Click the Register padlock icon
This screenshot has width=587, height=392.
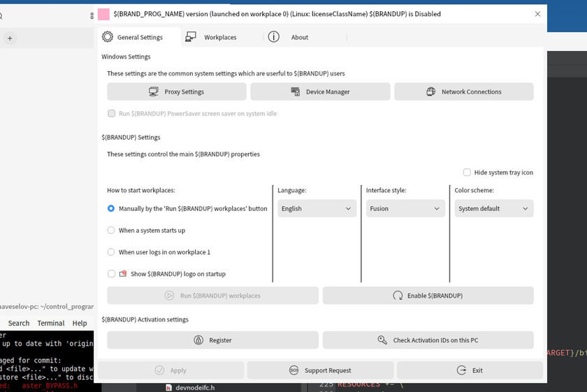(198, 340)
